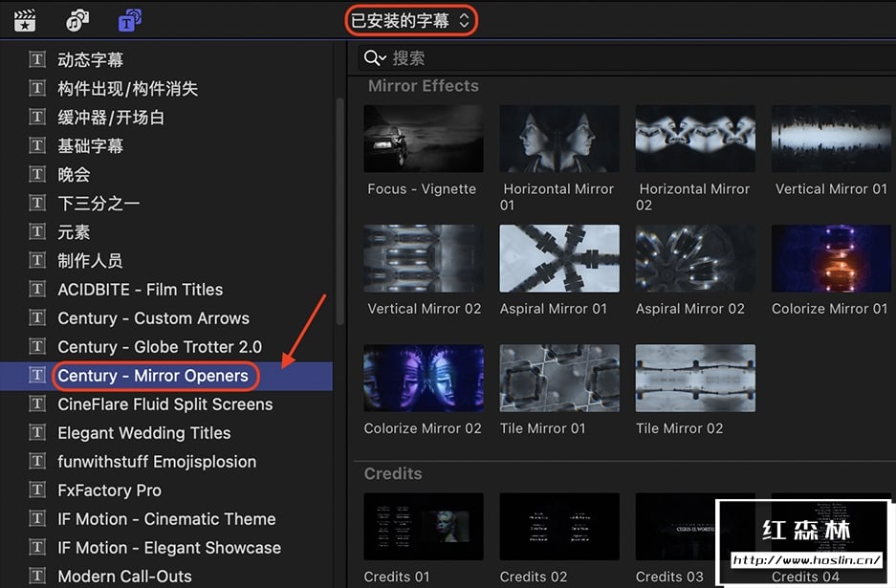Viewport: 896px width, 588px height.
Task: Select the Colorize Mirror 01 thumbnail
Action: click(831, 258)
